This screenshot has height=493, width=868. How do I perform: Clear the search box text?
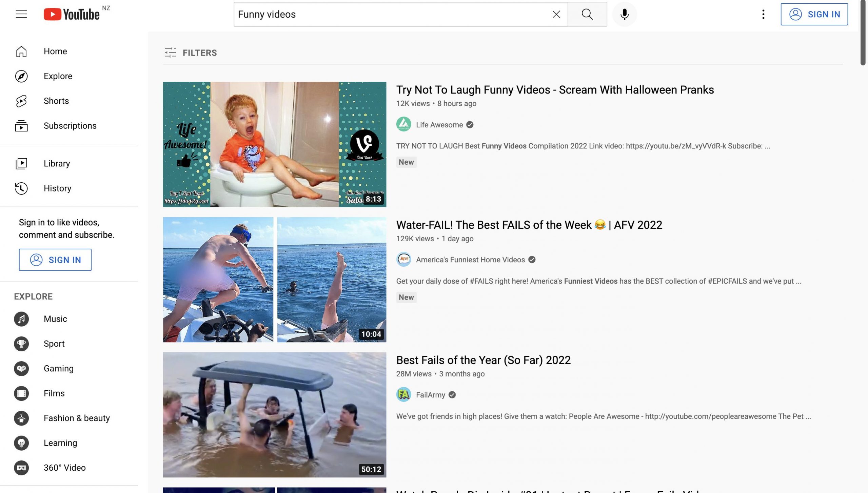tap(556, 14)
